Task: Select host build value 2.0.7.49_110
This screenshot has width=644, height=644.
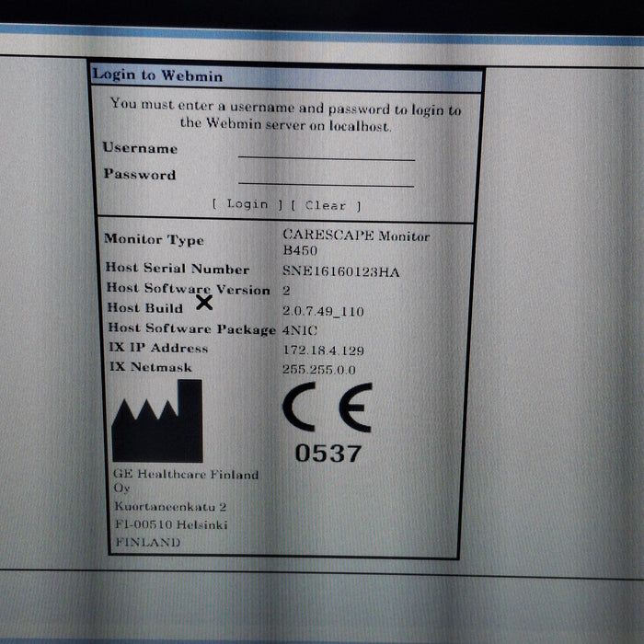Action: point(323,312)
